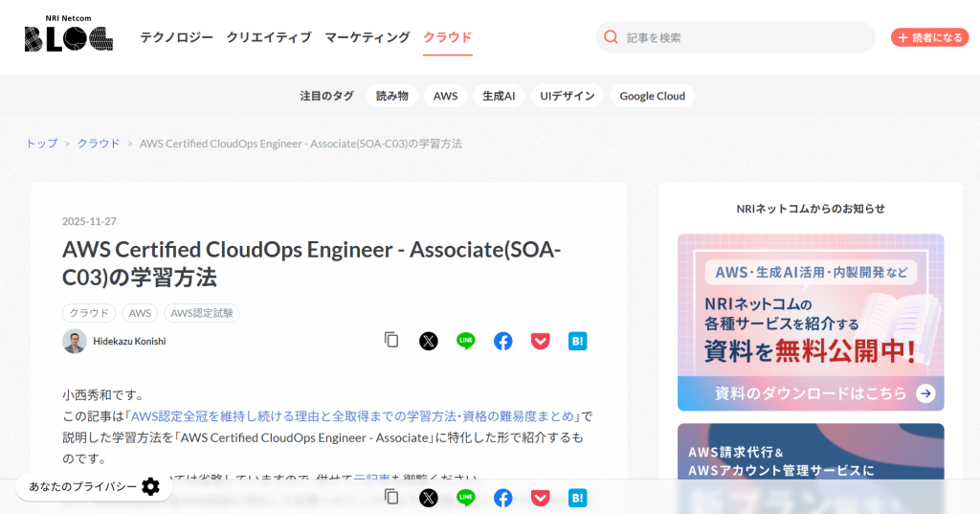X share icon in bottom sticky bar
Viewport: 980px width, 514px height.
click(428, 498)
